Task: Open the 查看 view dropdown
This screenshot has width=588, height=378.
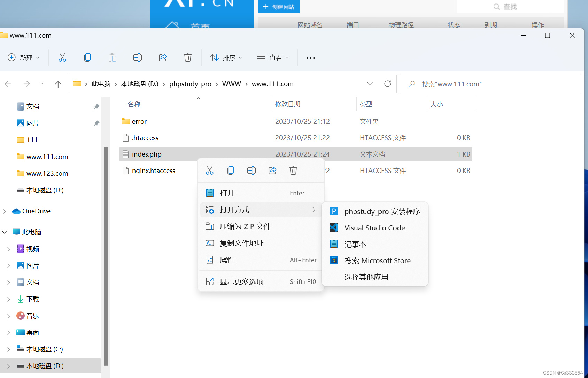Action: tap(273, 58)
